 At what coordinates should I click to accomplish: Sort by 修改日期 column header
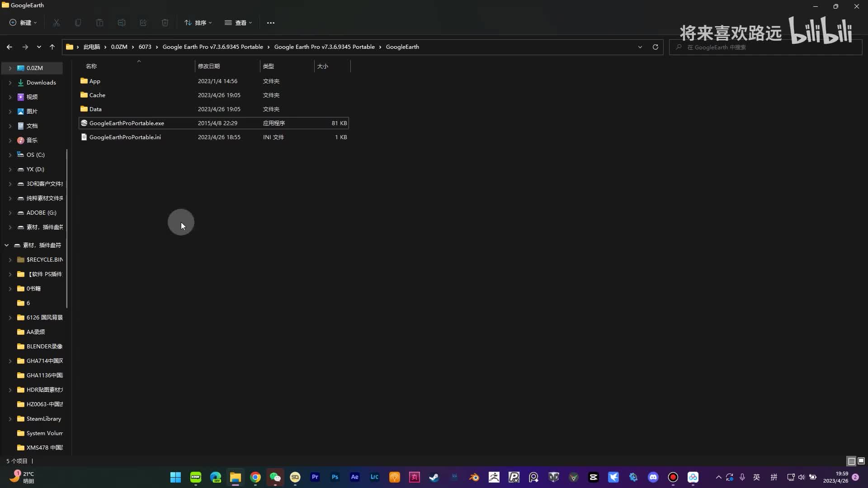coord(209,66)
